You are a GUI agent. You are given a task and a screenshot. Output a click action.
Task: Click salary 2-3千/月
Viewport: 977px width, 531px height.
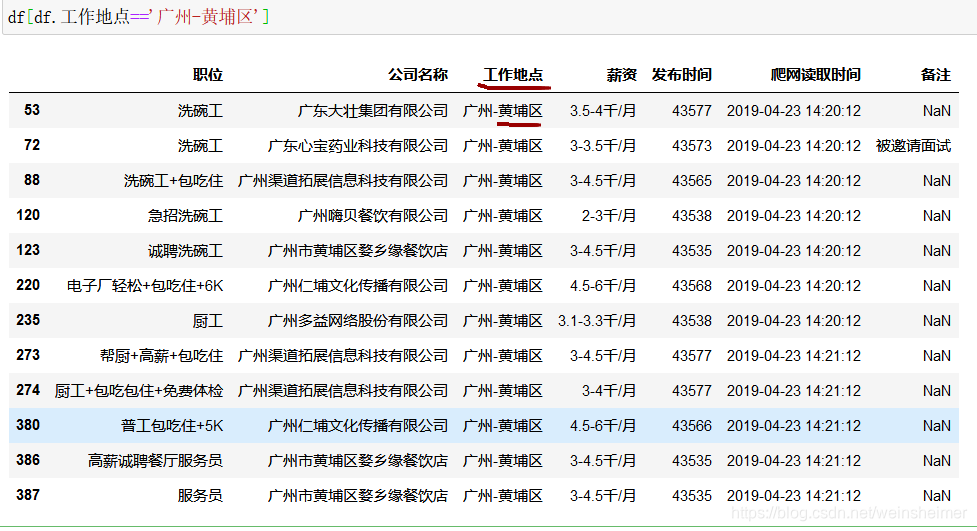(609, 216)
